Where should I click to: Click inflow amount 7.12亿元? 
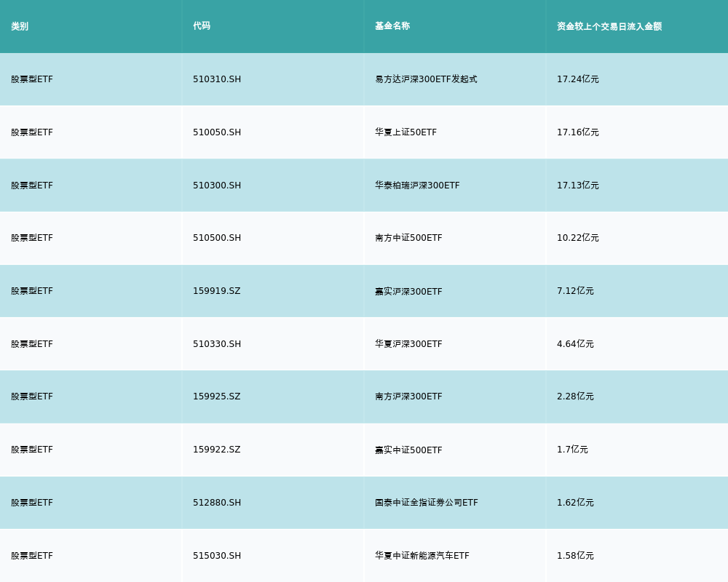(x=575, y=291)
